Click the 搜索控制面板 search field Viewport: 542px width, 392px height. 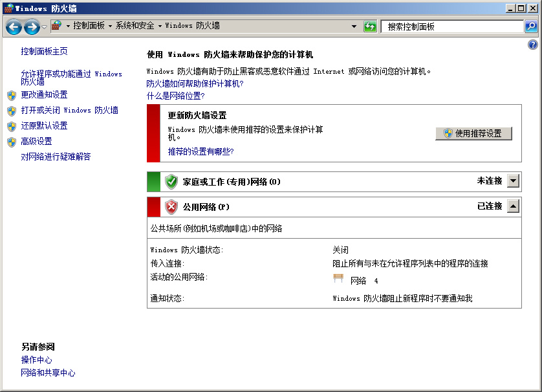tap(451, 27)
